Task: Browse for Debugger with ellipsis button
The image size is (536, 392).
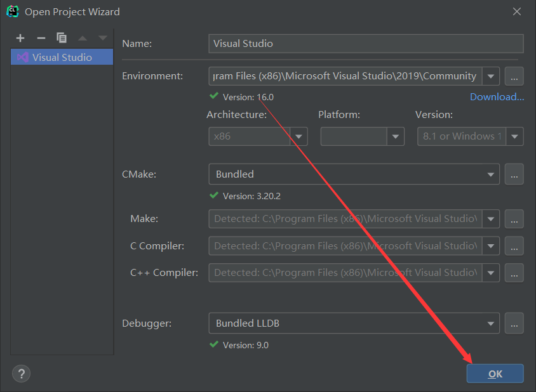Action: 514,323
